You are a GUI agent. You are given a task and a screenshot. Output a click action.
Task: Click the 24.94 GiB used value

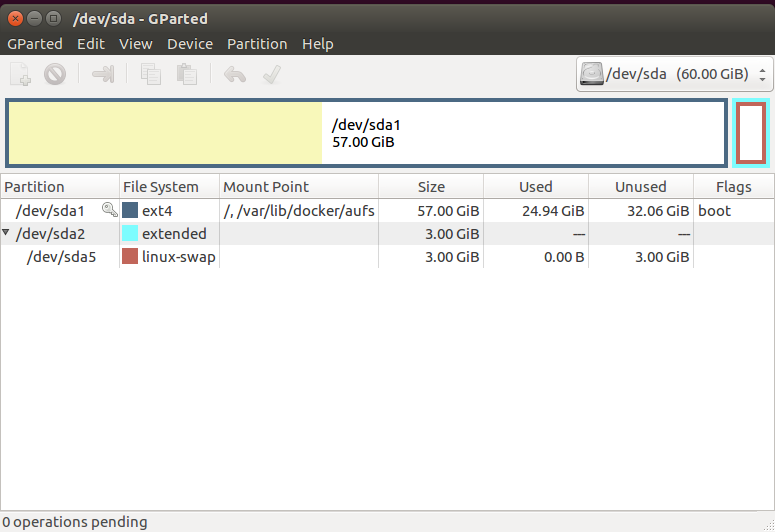(x=553, y=211)
